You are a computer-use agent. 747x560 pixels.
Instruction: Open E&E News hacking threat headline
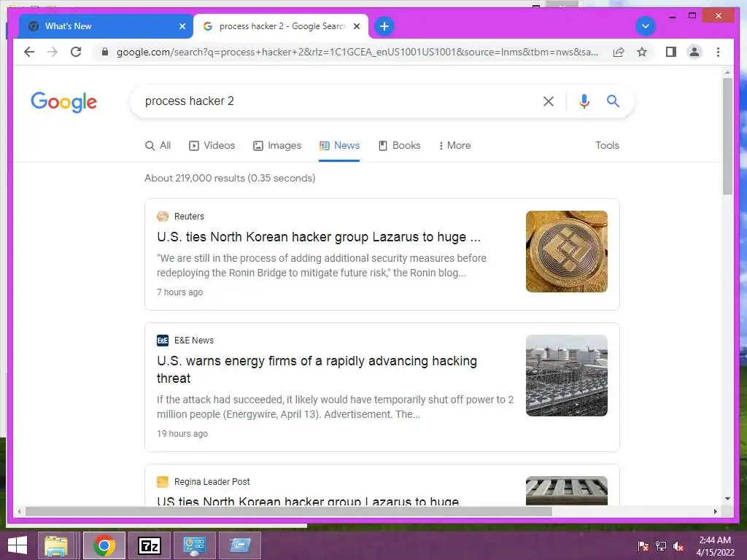317,370
